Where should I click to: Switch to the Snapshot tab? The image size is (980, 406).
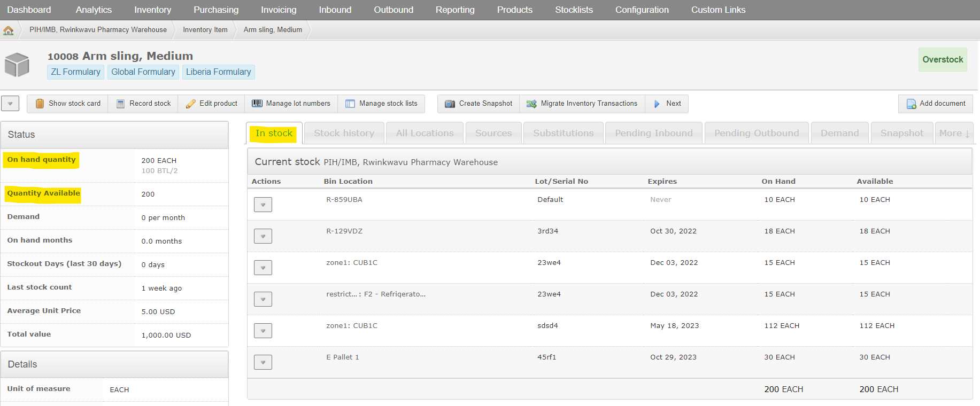coord(902,133)
